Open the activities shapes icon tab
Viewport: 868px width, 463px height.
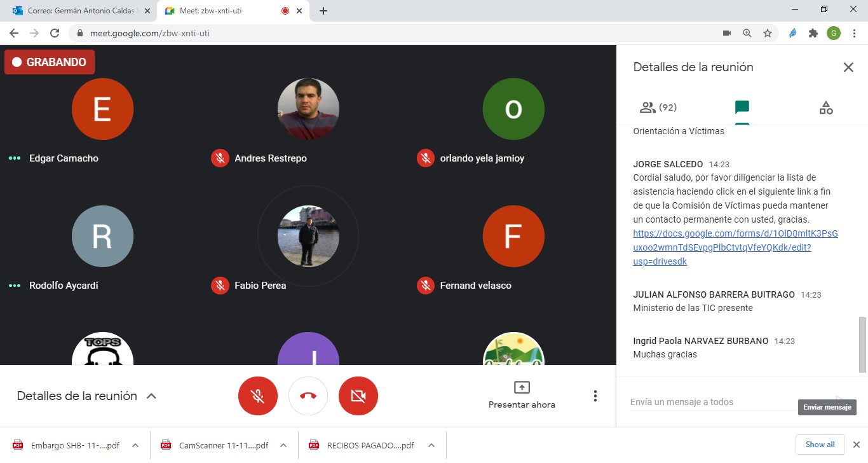825,107
